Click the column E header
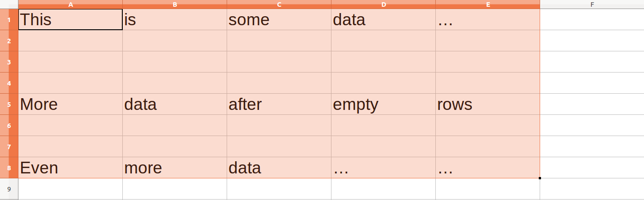The image size is (644, 200). click(487, 5)
